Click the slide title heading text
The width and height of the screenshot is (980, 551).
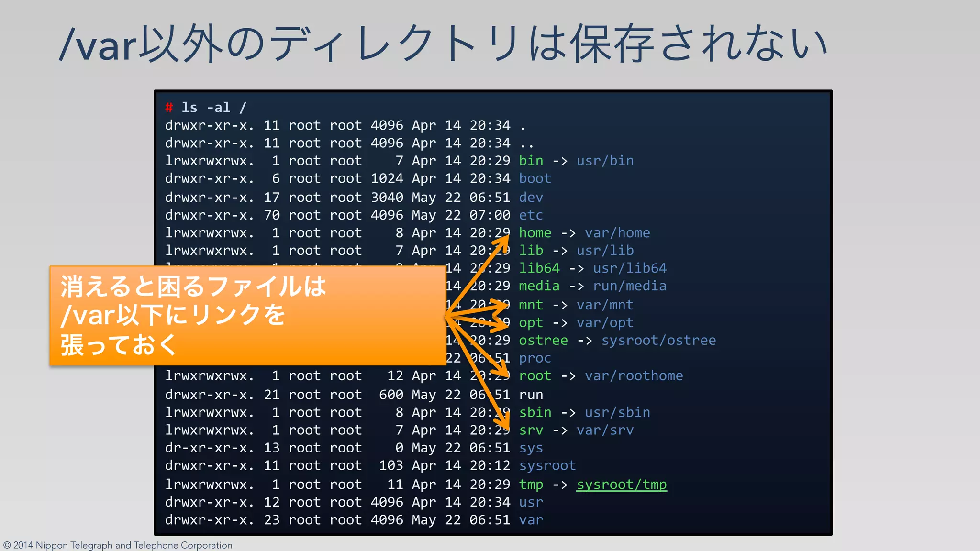point(443,44)
